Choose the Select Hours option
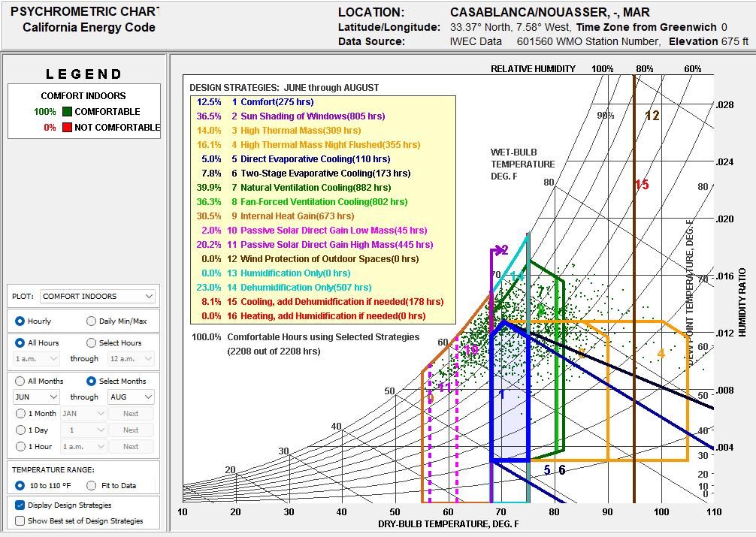Screen dimensions: 756x537 [x=91, y=342]
